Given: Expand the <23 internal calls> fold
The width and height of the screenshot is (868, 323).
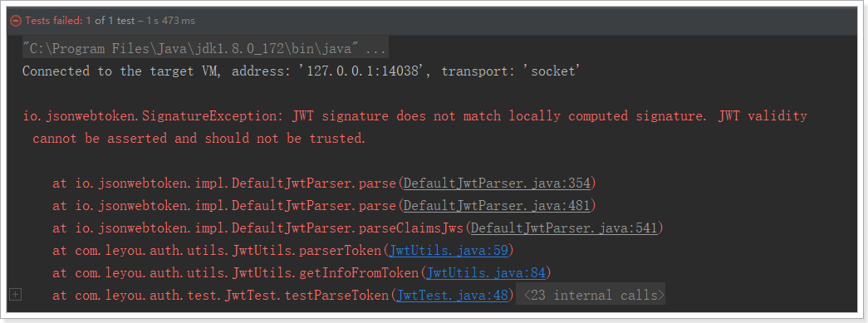Looking at the screenshot, I should click(x=590, y=296).
